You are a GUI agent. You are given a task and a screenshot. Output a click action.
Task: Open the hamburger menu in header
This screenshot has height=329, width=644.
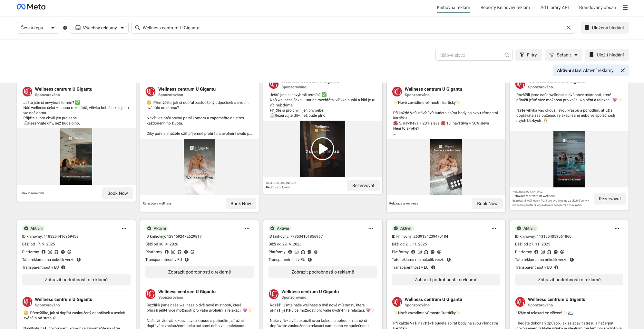625,7
